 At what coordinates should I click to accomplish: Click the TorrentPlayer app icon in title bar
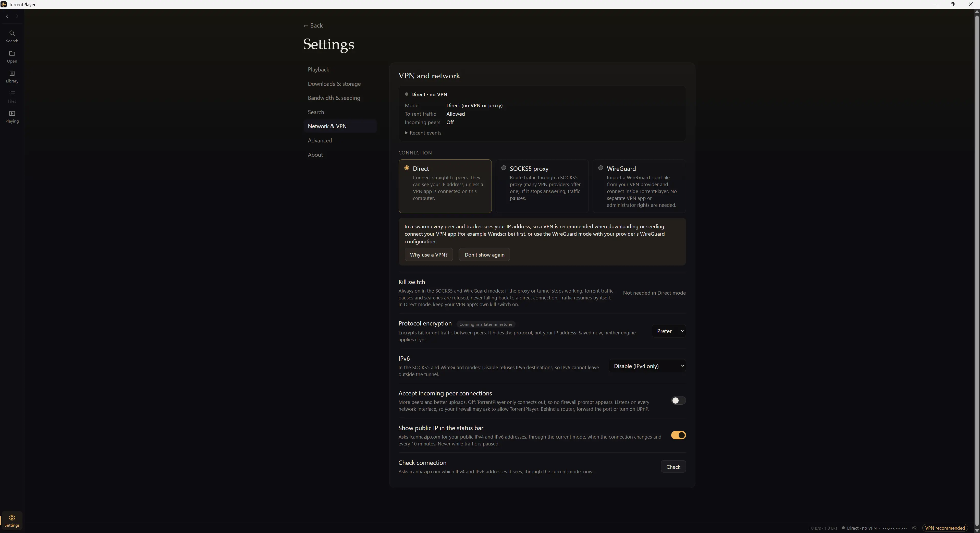4,4
